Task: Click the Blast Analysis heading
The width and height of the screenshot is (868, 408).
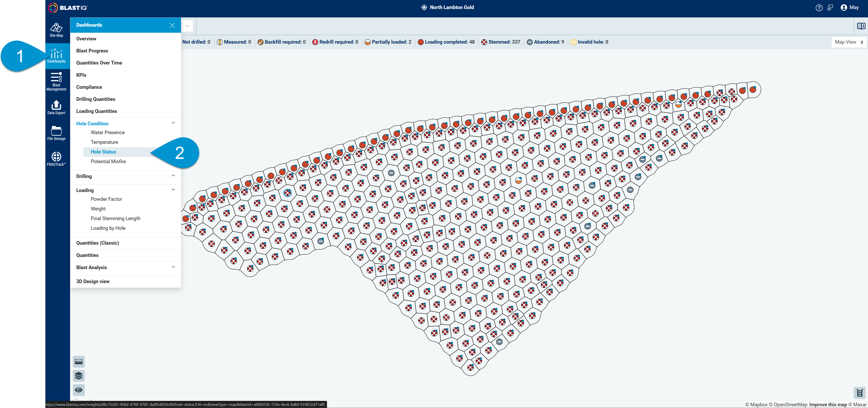Action: [92, 267]
